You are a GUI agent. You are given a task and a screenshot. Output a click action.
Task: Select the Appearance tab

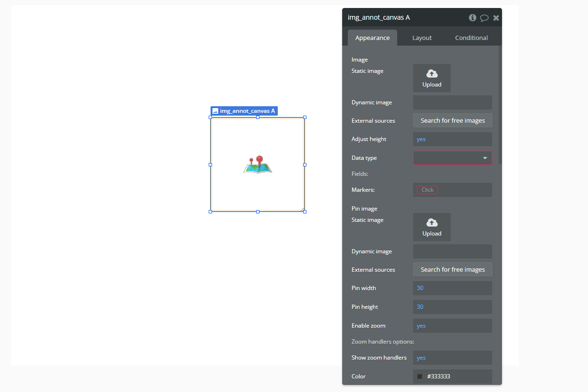coord(372,38)
